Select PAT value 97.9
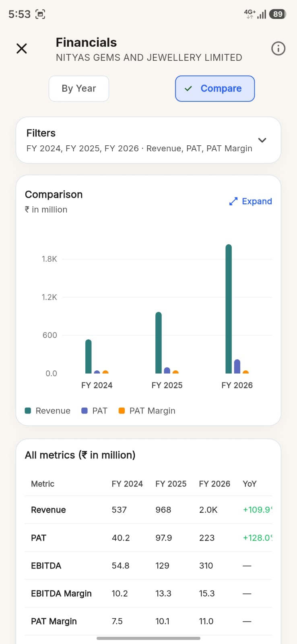The height and width of the screenshot is (644, 297). point(164,538)
